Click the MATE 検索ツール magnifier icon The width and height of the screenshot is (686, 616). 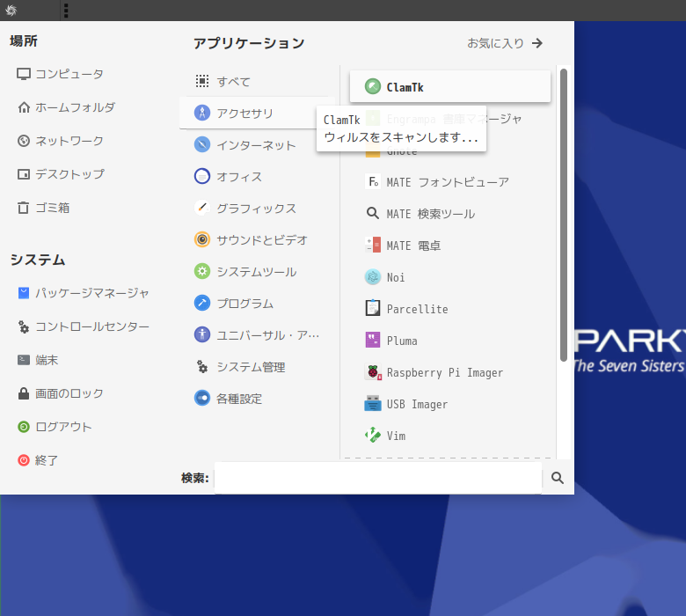(373, 213)
